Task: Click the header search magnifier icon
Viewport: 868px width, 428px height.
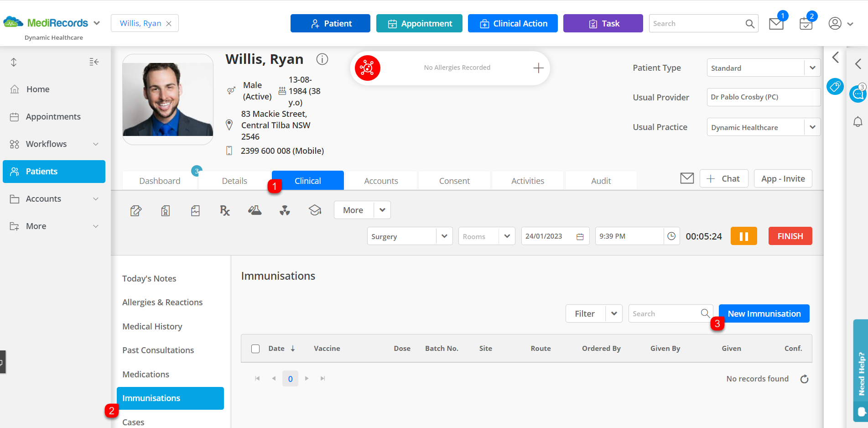Action: (x=750, y=24)
